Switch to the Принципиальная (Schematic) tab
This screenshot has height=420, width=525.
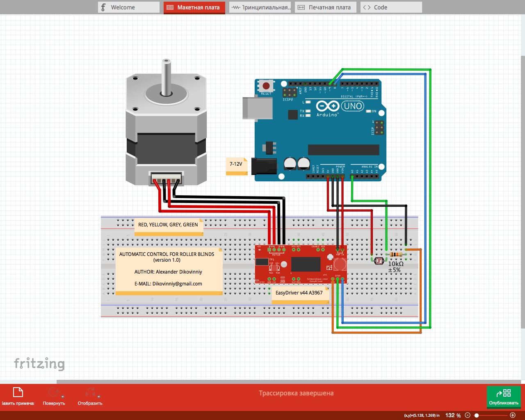point(260,7)
